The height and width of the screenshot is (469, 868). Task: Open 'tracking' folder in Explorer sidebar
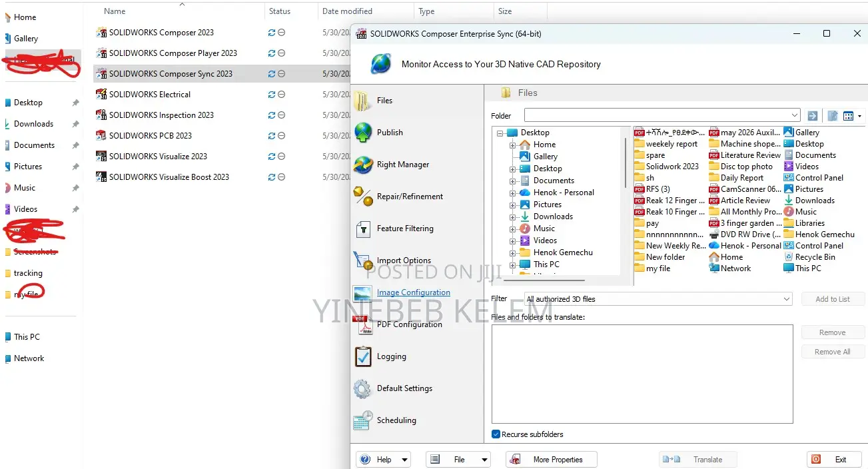pyautogui.click(x=28, y=273)
